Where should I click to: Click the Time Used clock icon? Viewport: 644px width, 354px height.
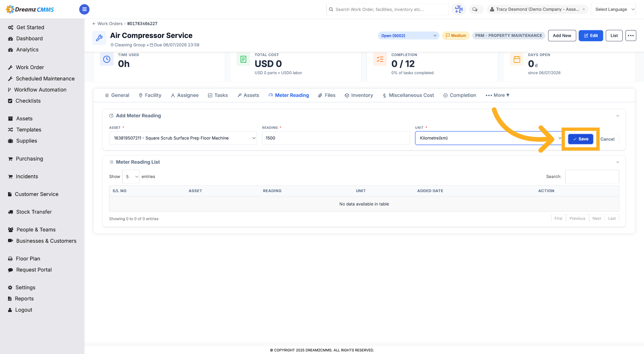point(107,59)
